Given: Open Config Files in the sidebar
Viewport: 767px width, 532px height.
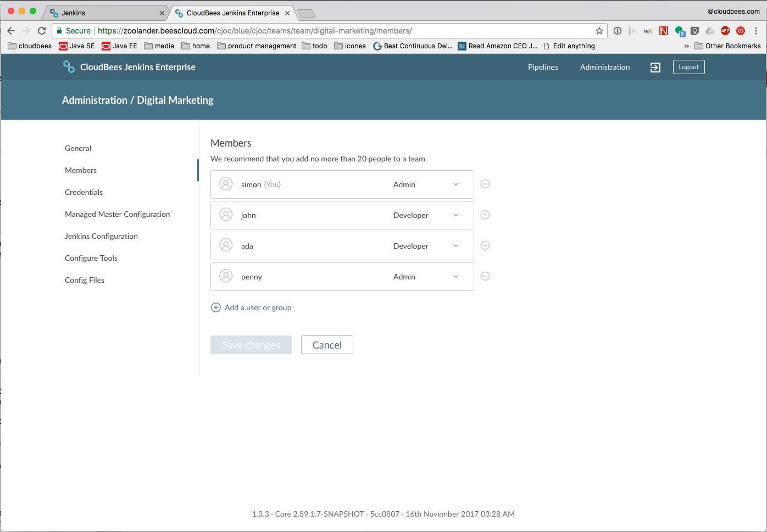Looking at the screenshot, I should (85, 280).
